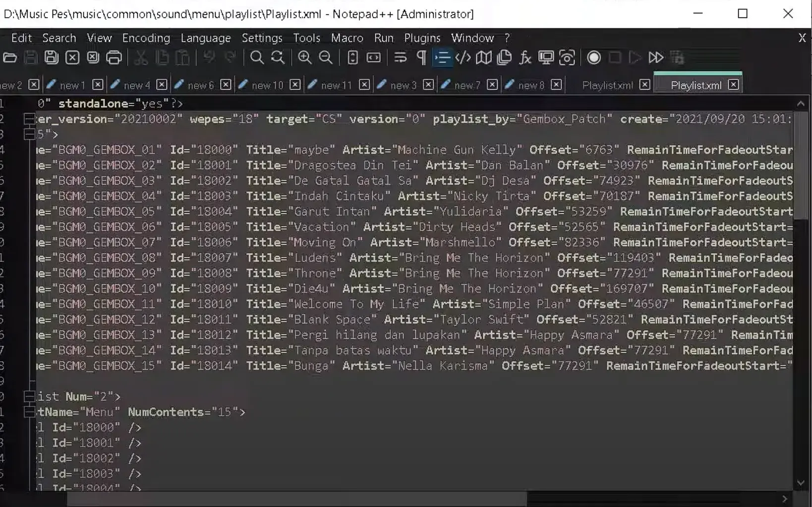Close the new 8 tab
This screenshot has width=812, height=507.
[556, 85]
